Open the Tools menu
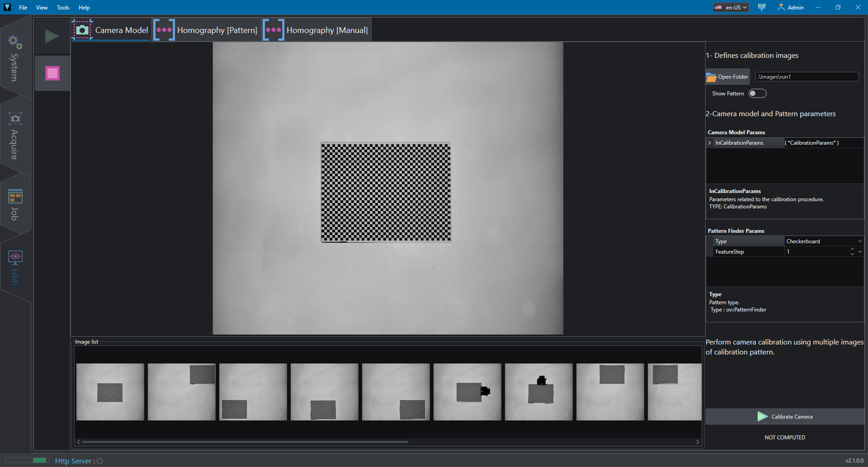Image resolution: width=868 pixels, height=467 pixels. pyautogui.click(x=63, y=7)
